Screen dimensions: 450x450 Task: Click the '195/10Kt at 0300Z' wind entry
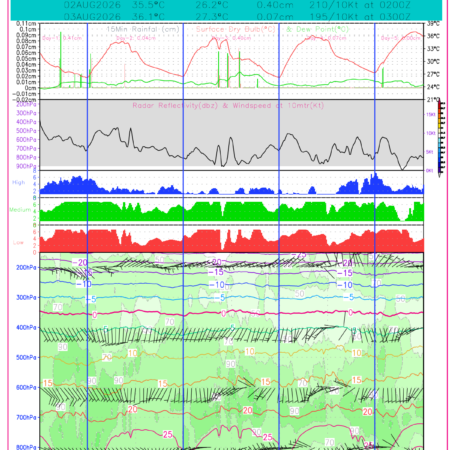tap(360, 17)
